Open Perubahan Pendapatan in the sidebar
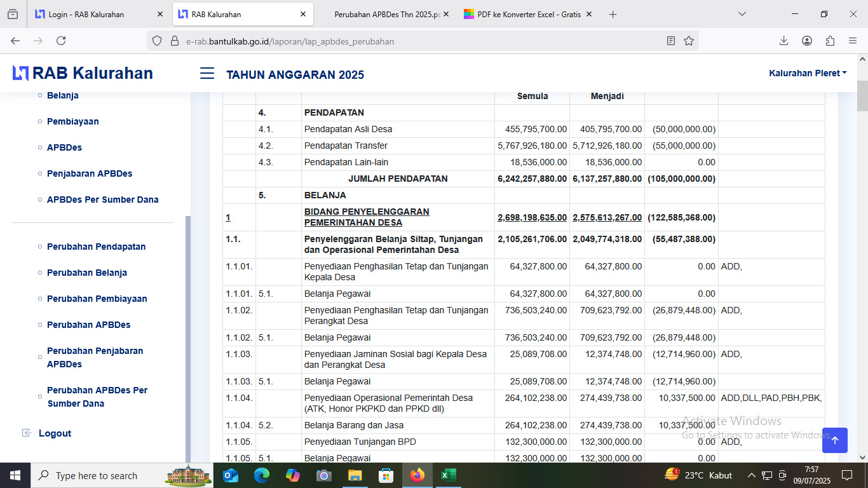 click(97, 247)
